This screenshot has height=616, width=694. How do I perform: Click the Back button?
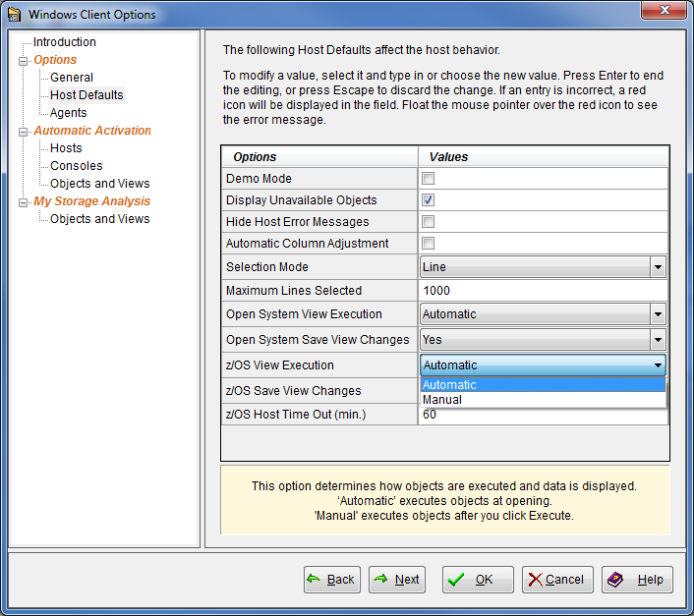(x=332, y=580)
